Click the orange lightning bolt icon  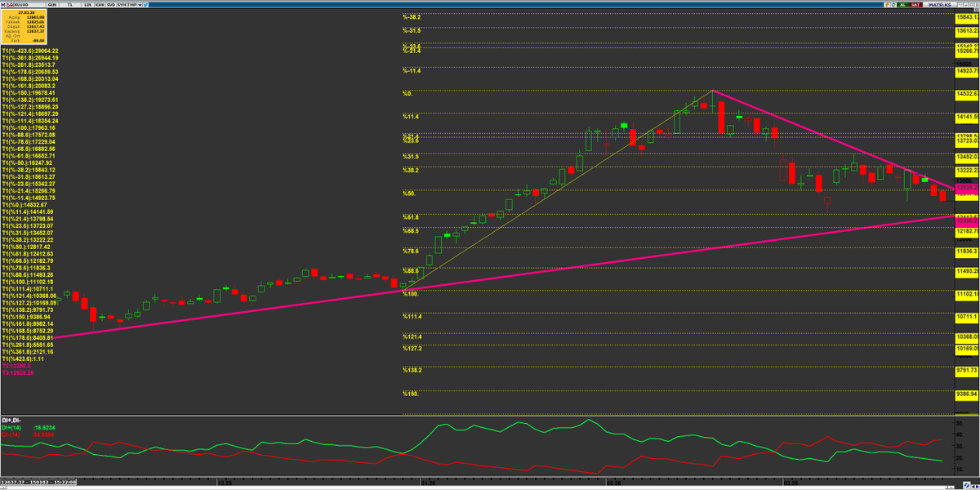pyautogui.click(x=887, y=5)
